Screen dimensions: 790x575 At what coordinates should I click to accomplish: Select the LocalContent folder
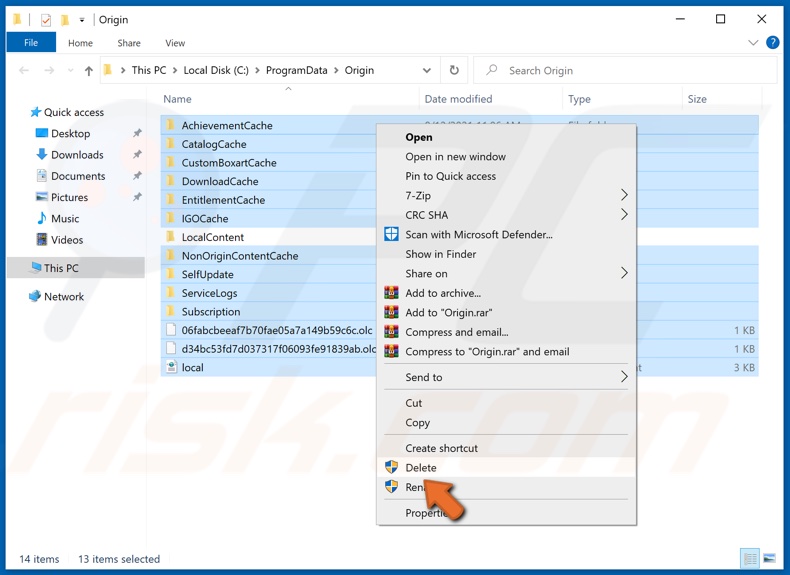[x=213, y=237]
